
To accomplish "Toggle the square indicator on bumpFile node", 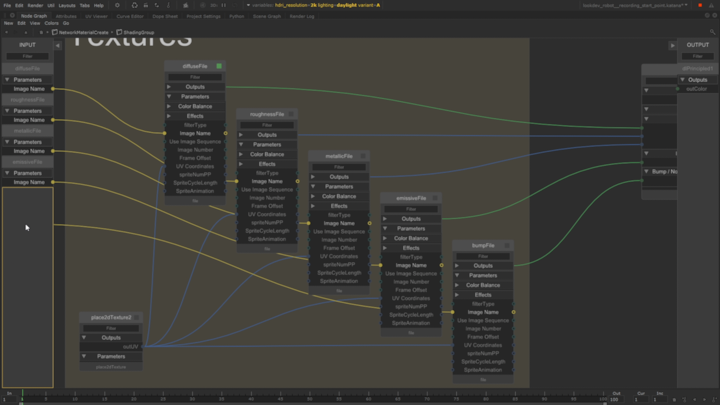I will coord(507,245).
